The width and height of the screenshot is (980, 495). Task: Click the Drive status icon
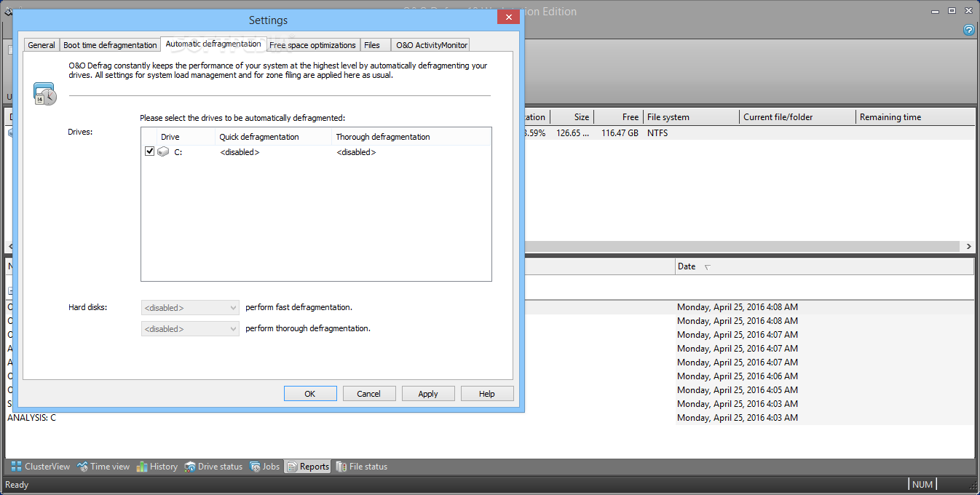coord(190,467)
